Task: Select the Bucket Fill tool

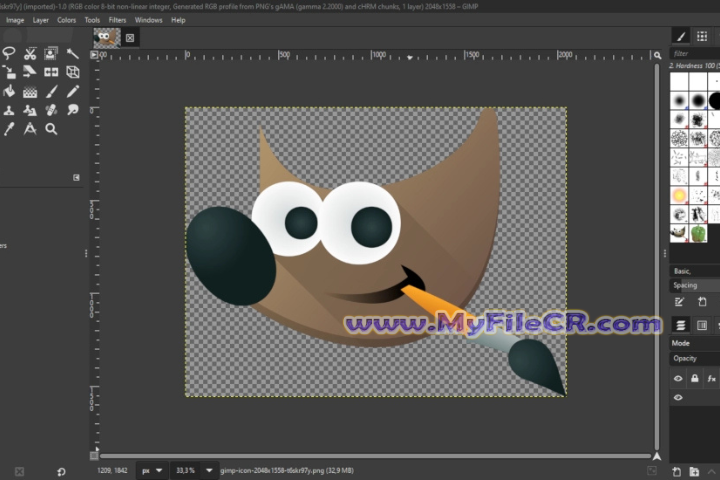Action: coord(9,91)
